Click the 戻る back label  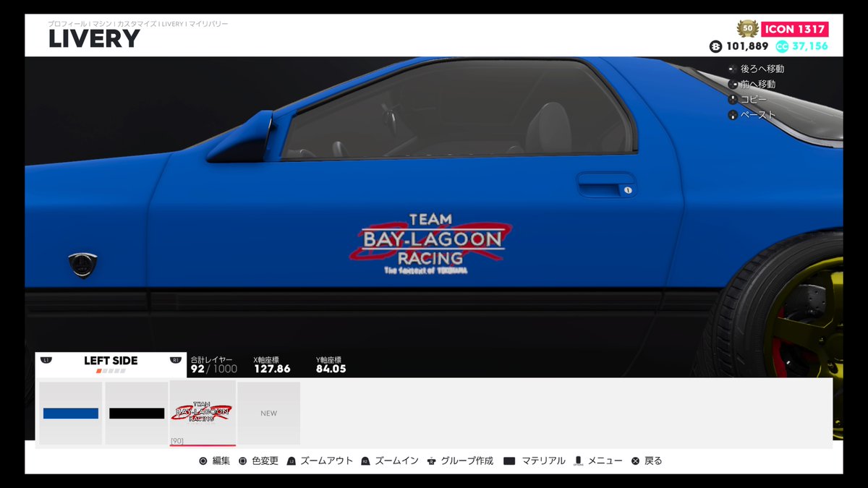click(653, 461)
